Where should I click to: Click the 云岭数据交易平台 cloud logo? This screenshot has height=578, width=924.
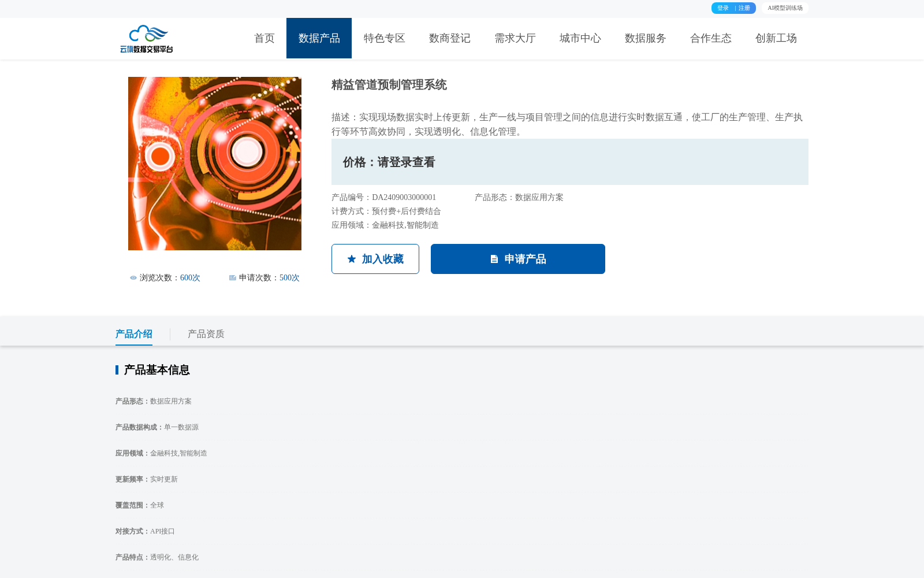147,39
